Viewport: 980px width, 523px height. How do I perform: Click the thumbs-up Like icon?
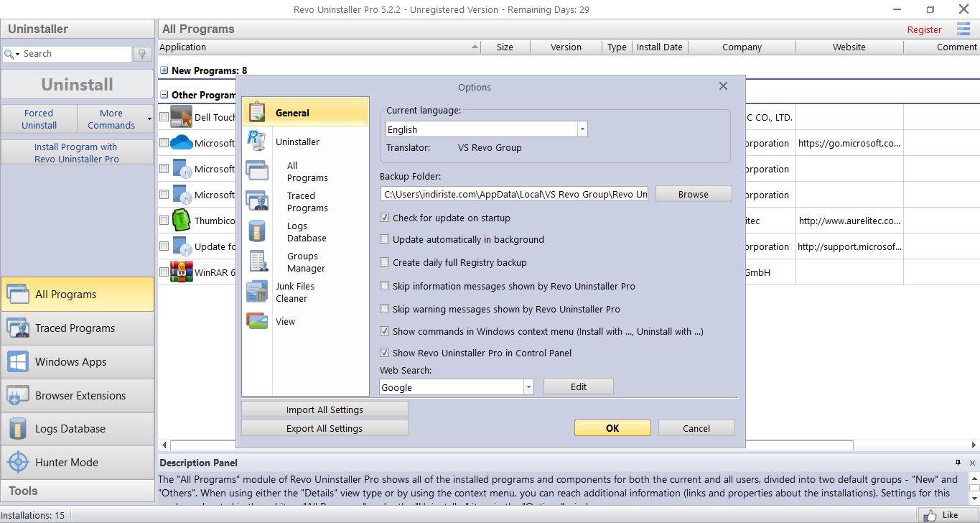(930, 515)
